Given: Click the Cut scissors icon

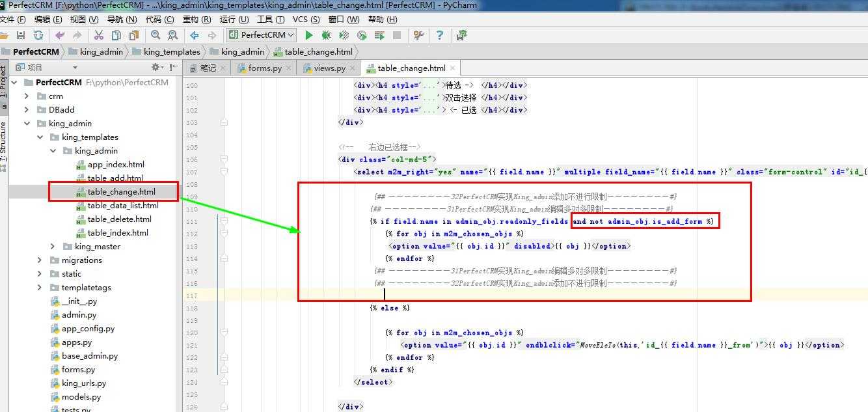Looking at the screenshot, I should coord(99,35).
